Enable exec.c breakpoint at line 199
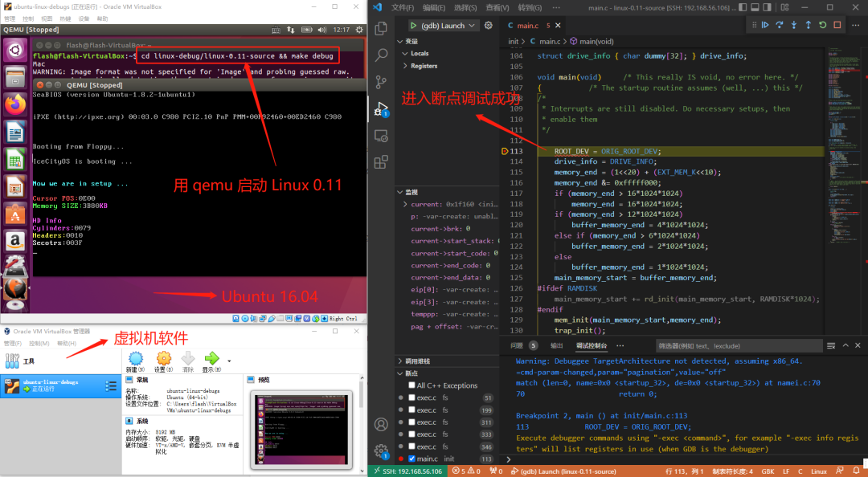The height and width of the screenshot is (477, 868). pos(411,410)
